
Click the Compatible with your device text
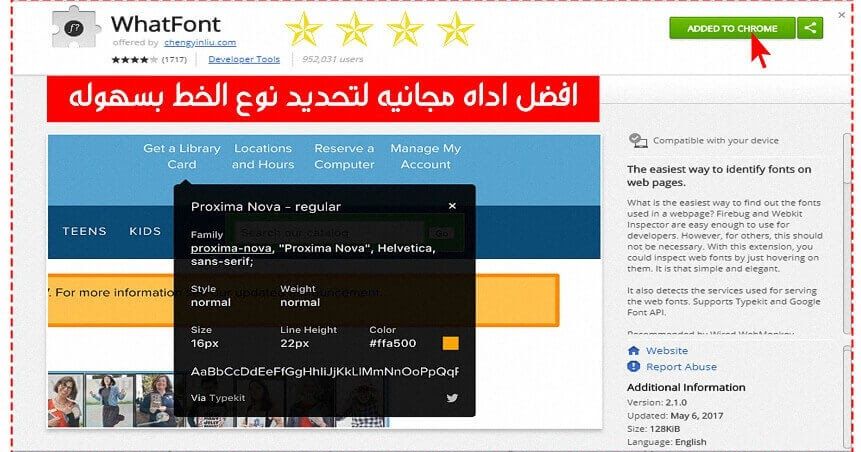click(x=715, y=141)
